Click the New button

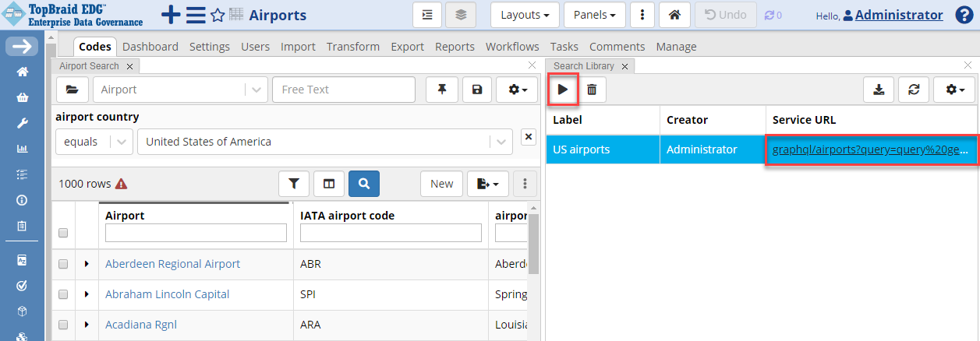point(441,184)
